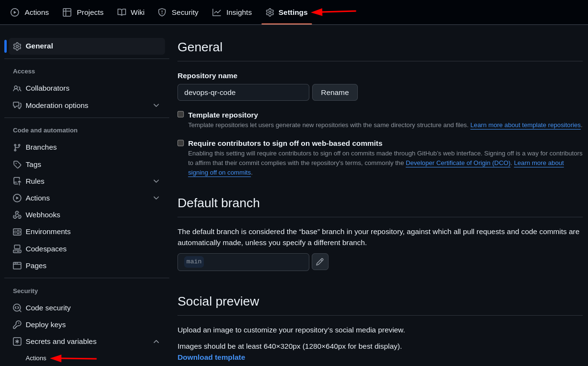
Task: Edit default branch with pencil icon
Action: click(x=320, y=262)
